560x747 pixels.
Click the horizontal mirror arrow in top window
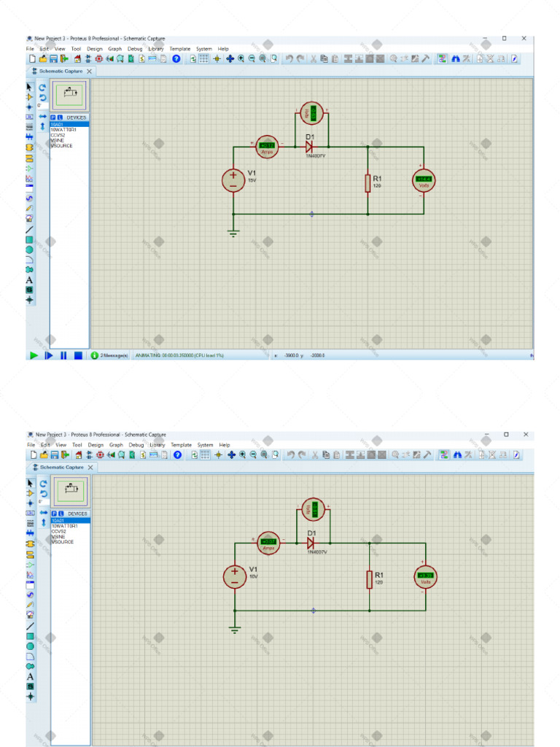(x=42, y=117)
